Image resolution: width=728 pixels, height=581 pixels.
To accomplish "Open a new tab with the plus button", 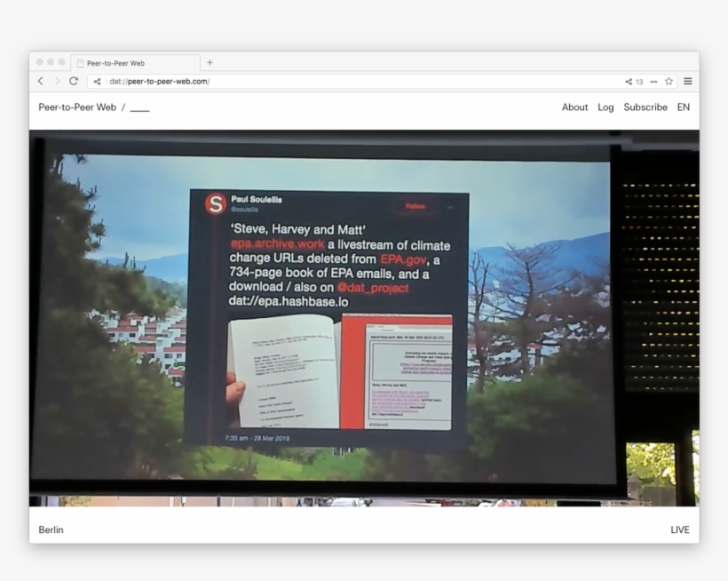I will pyautogui.click(x=210, y=62).
